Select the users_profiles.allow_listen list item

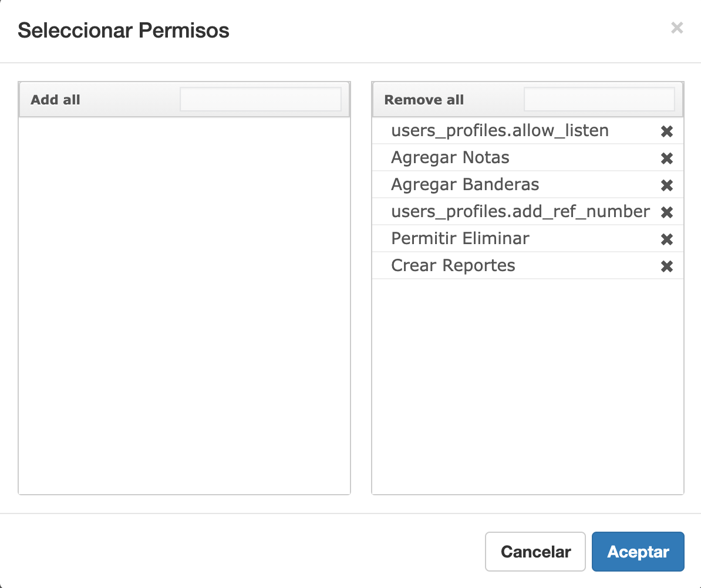528,130
